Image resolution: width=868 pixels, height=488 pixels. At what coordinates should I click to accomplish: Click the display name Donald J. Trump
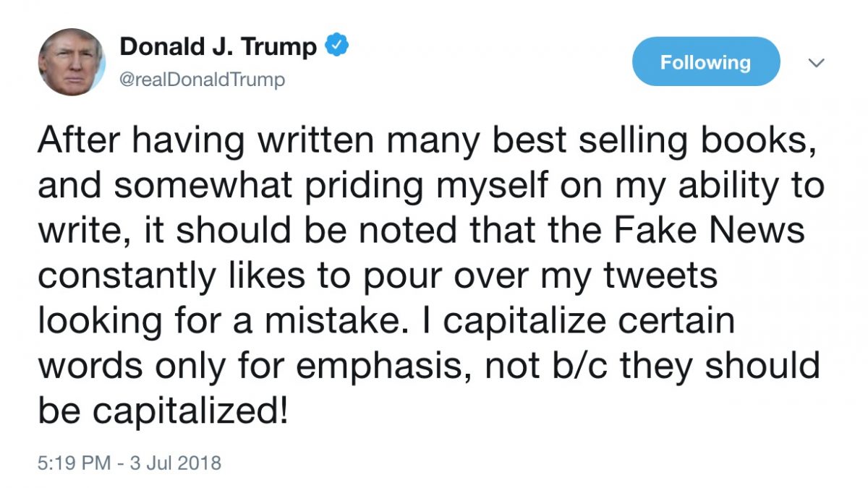[218, 47]
